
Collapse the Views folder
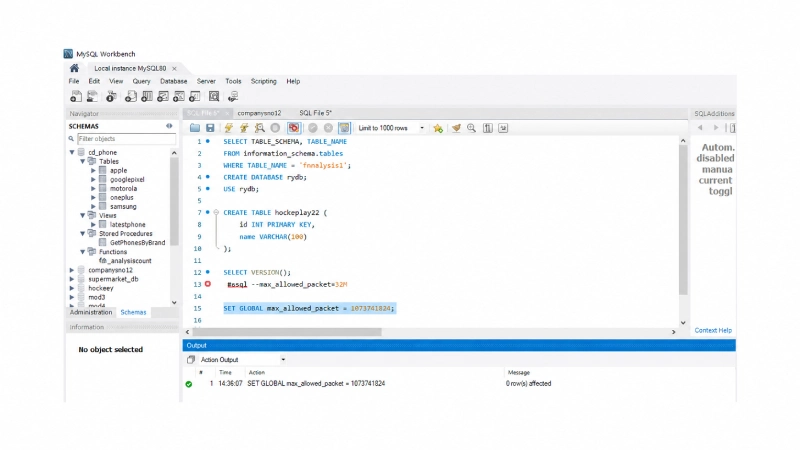[83, 215]
